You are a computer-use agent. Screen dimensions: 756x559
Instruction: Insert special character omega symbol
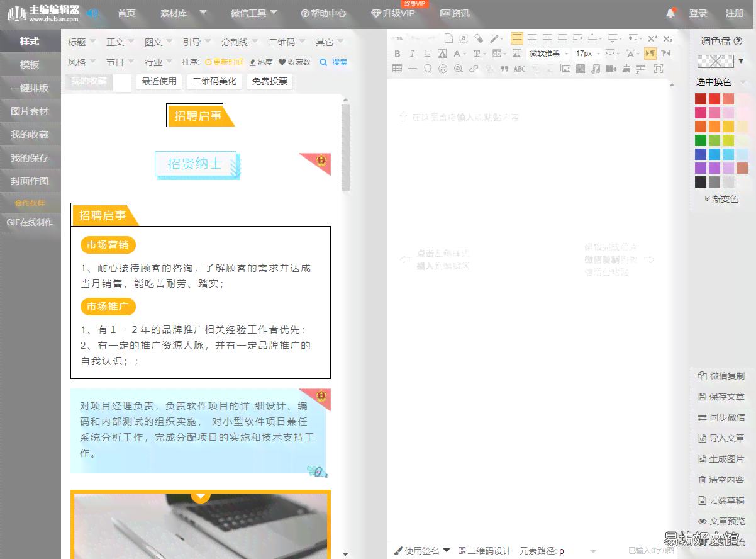coord(427,69)
